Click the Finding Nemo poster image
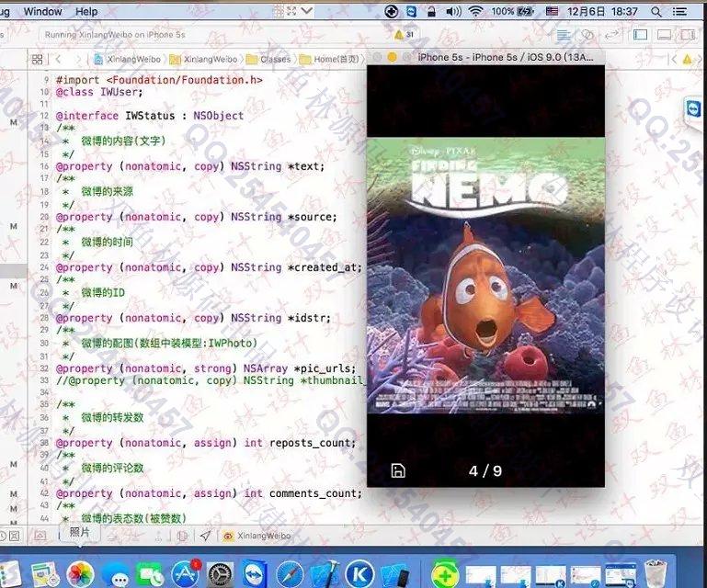707x588 pixels. (x=485, y=275)
